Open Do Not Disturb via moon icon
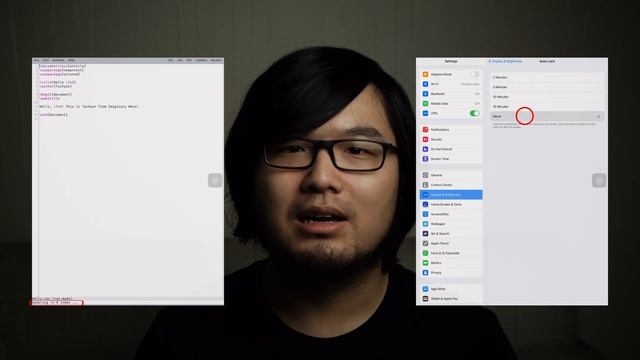The height and width of the screenshot is (360, 640). (425, 149)
